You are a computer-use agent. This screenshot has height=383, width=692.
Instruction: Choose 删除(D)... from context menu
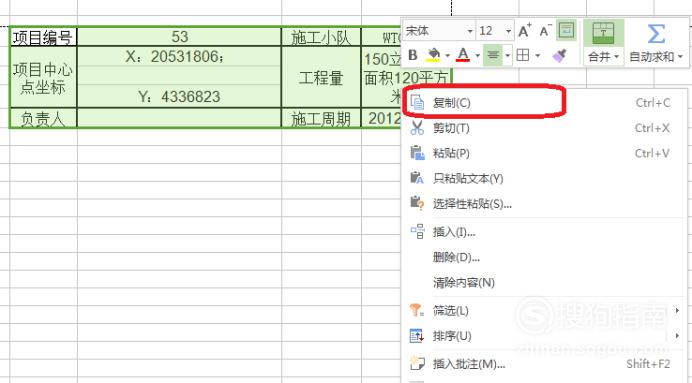point(544,257)
